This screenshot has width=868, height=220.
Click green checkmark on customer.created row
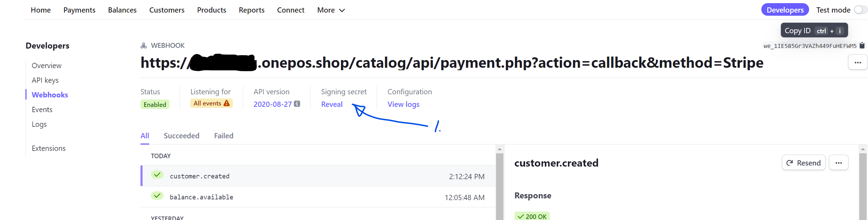pos(157,175)
